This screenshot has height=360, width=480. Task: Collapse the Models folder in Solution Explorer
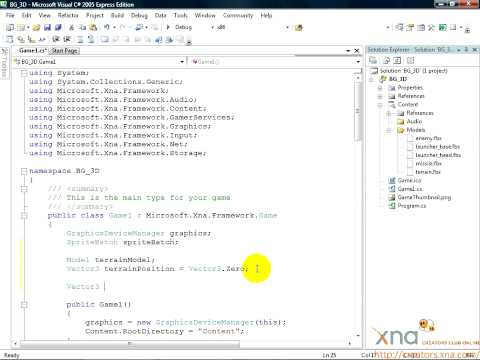pos(389,130)
